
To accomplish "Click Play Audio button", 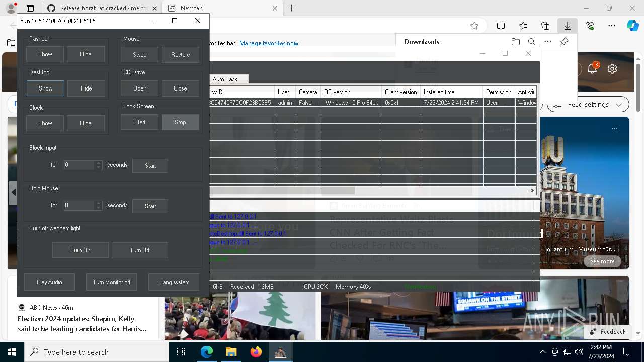I will pos(49,282).
